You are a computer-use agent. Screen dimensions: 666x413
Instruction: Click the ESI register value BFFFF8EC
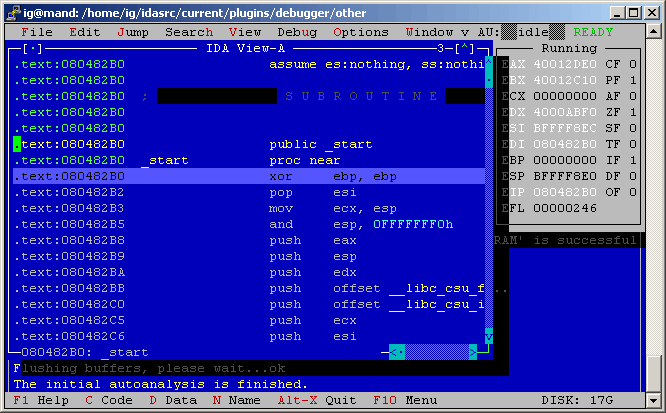click(x=565, y=128)
